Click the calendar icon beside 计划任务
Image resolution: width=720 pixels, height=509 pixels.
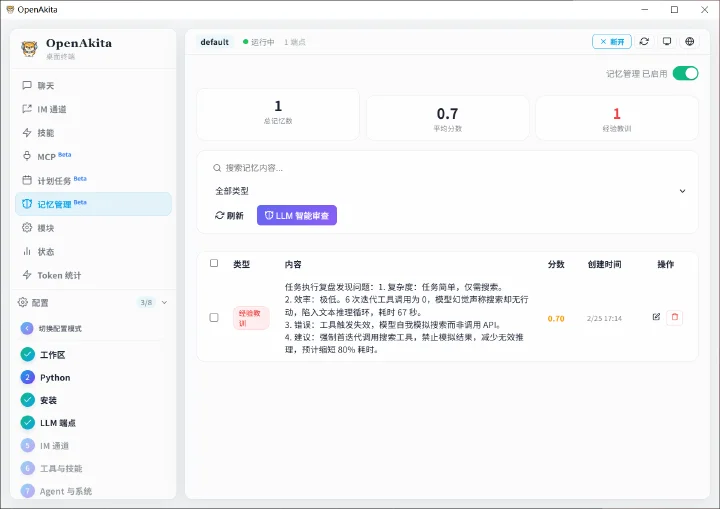[27, 180]
